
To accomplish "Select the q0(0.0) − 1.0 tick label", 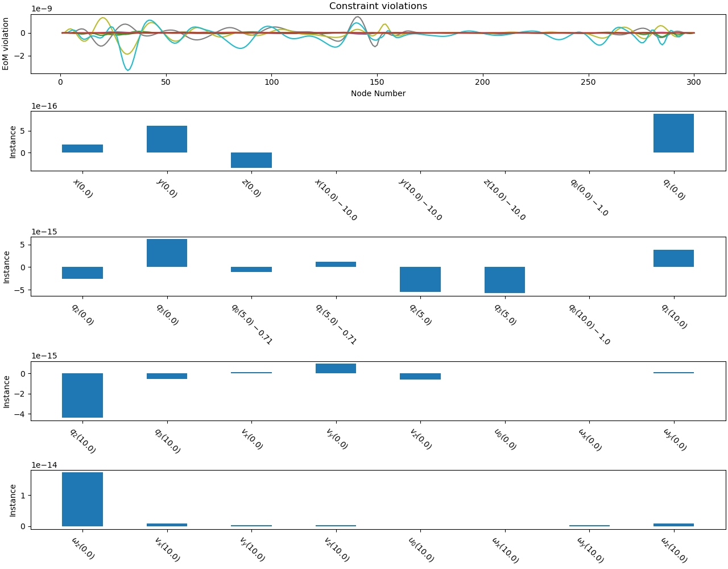I will coord(589,197).
